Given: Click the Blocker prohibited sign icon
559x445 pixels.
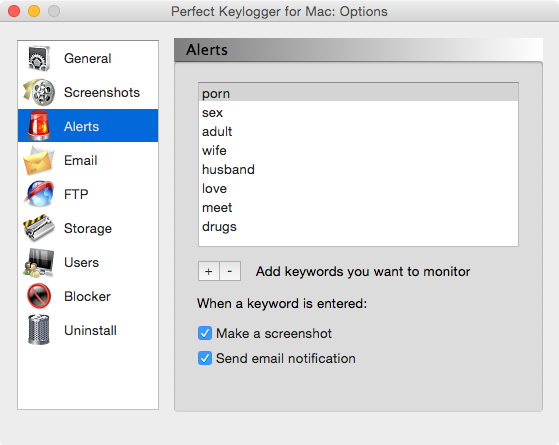Looking at the screenshot, I should 39,296.
